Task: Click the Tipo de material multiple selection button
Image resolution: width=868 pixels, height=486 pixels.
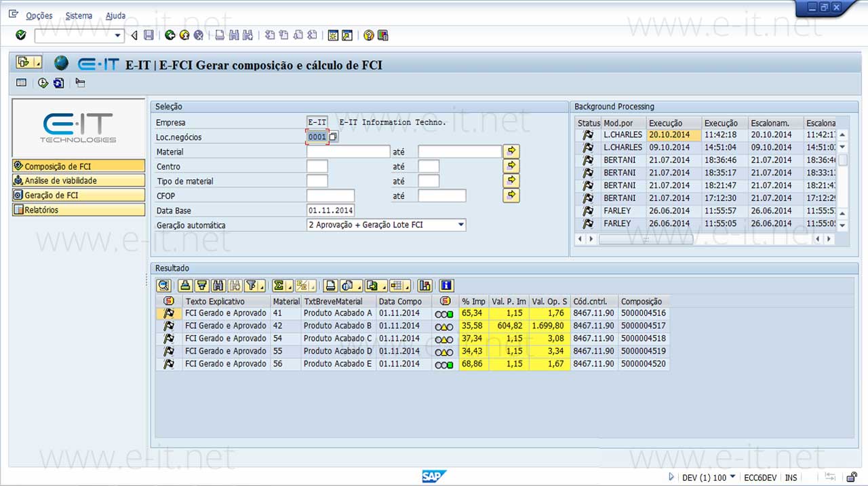Action: (511, 181)
